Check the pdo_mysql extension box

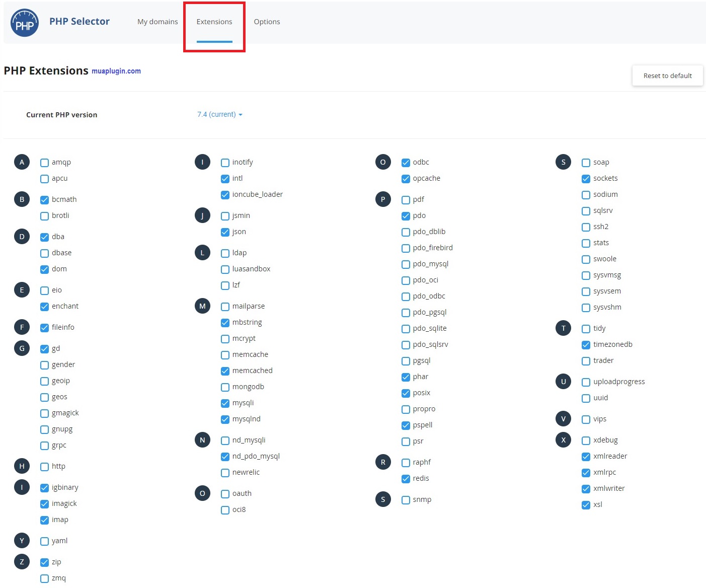406,264
